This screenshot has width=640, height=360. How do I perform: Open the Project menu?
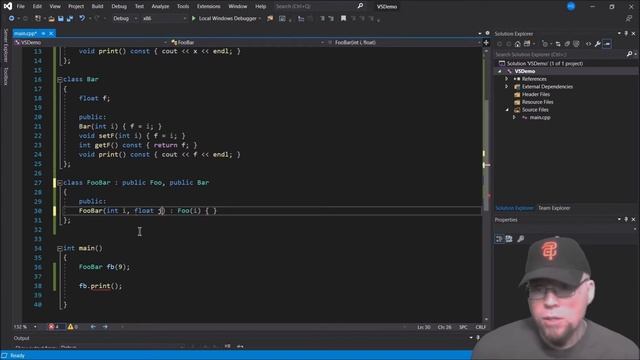tap(76, 7)
